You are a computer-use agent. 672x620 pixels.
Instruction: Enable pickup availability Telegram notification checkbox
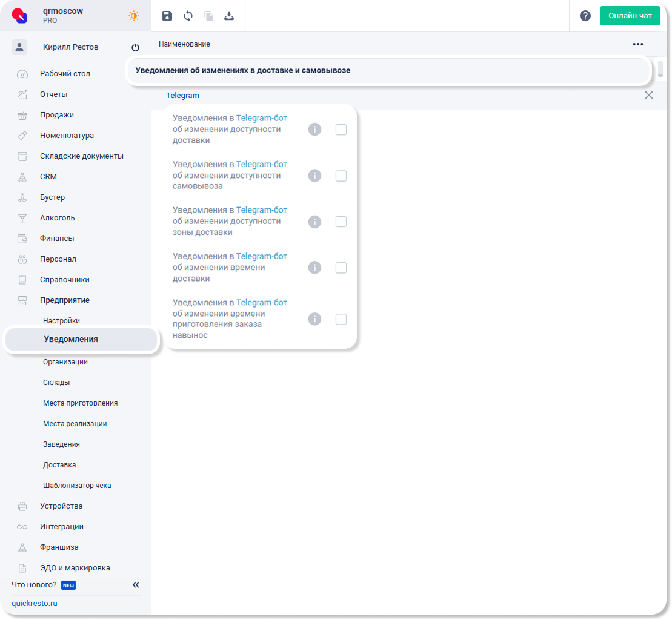341,176
